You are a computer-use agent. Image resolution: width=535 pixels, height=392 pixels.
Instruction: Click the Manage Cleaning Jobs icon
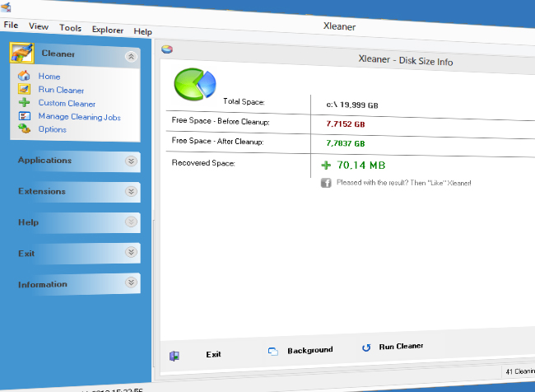23,116
